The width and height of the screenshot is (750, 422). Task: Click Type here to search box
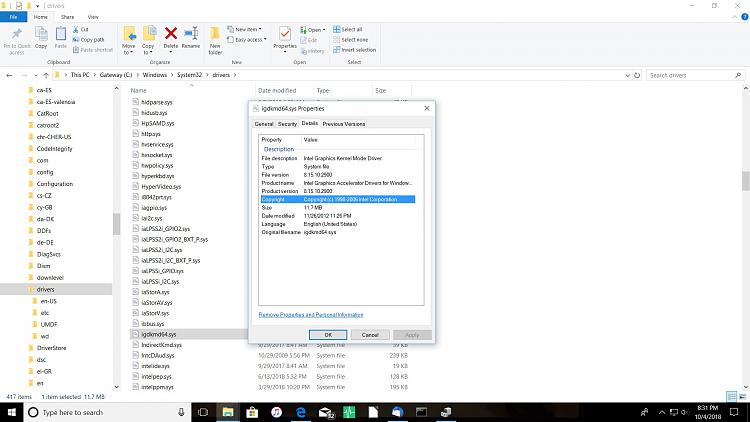point(105,412)
